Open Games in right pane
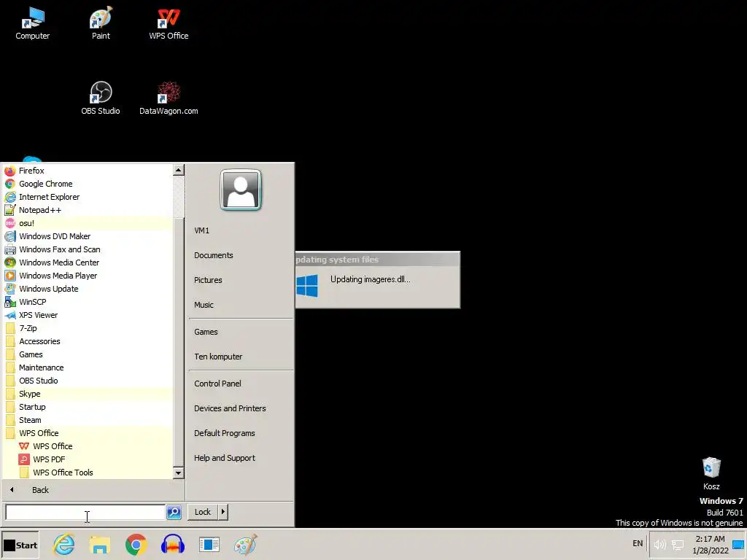This screenshot has height=560, width=747. pyautogui.click(x=206, y=332)
